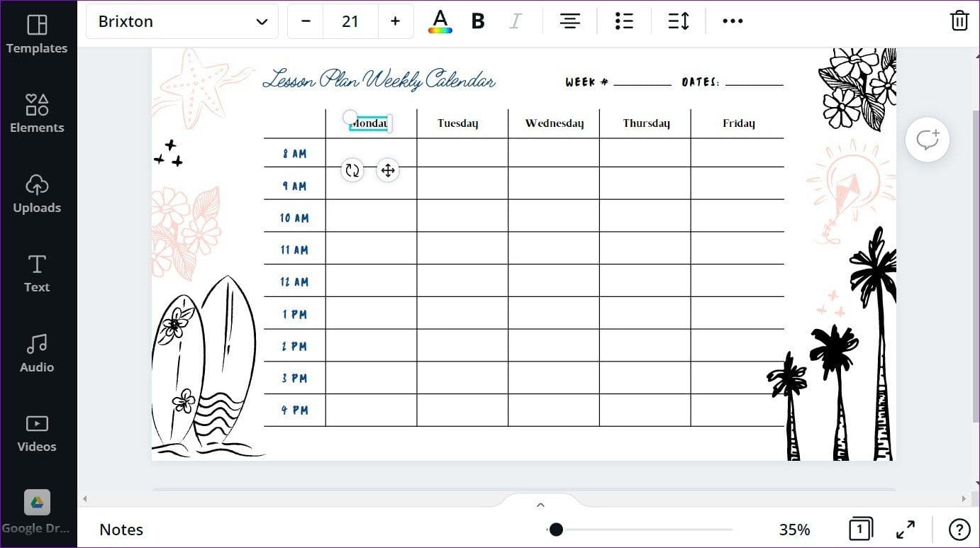980x548 pixels.
Task: Select the Thursday column heading
Action: pos(646,123)
